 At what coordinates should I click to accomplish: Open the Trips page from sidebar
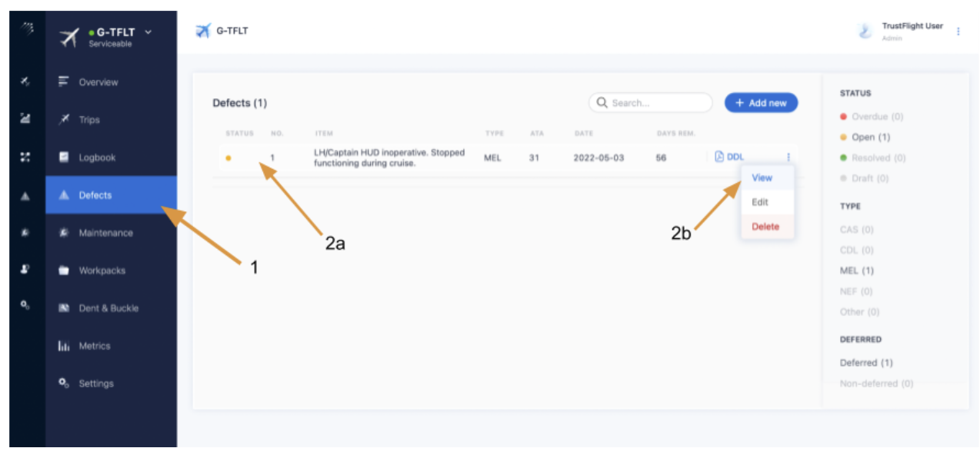pyautogui.click(x=89, y=120)
